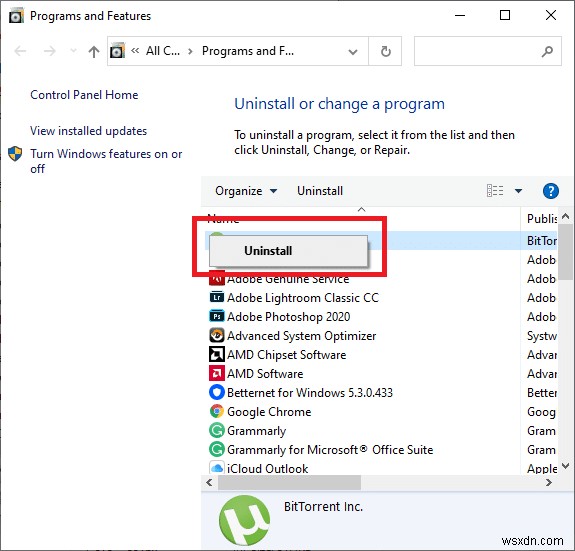Screen dimensions: 575x551
Task: Click the Back navigation arrow
Action: click(x=20, y=51)
